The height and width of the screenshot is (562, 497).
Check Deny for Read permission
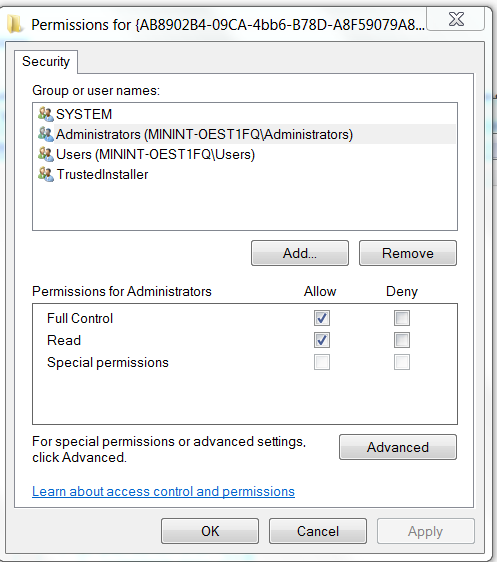tap(402, 340)
